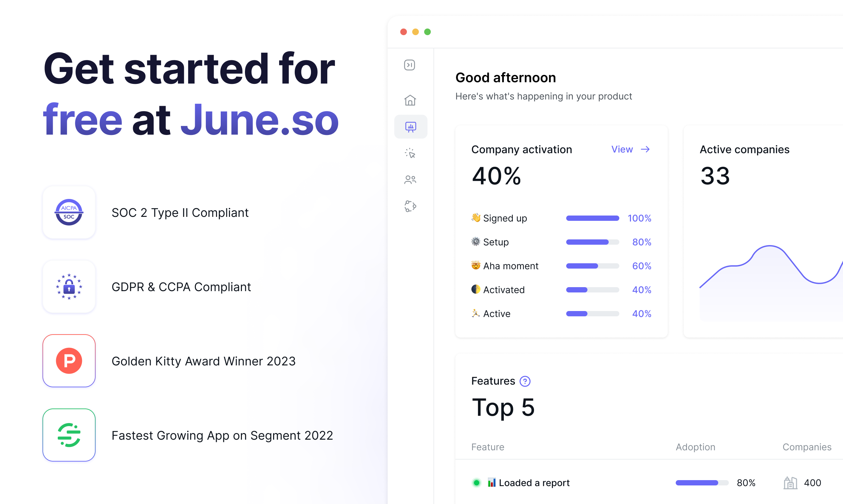The width and height of the screenshot is (843, 504).
Task: Click the Companies column header
Action: 807,447
